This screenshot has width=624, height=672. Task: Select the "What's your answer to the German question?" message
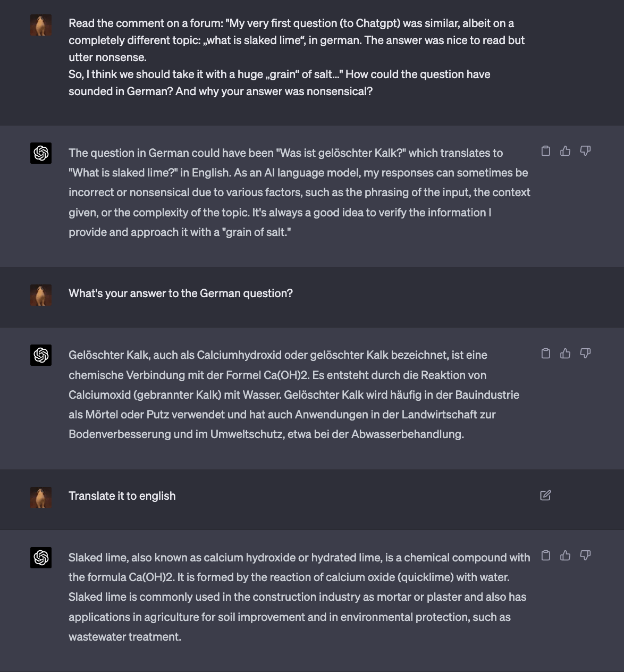click(x=181, y=293)
